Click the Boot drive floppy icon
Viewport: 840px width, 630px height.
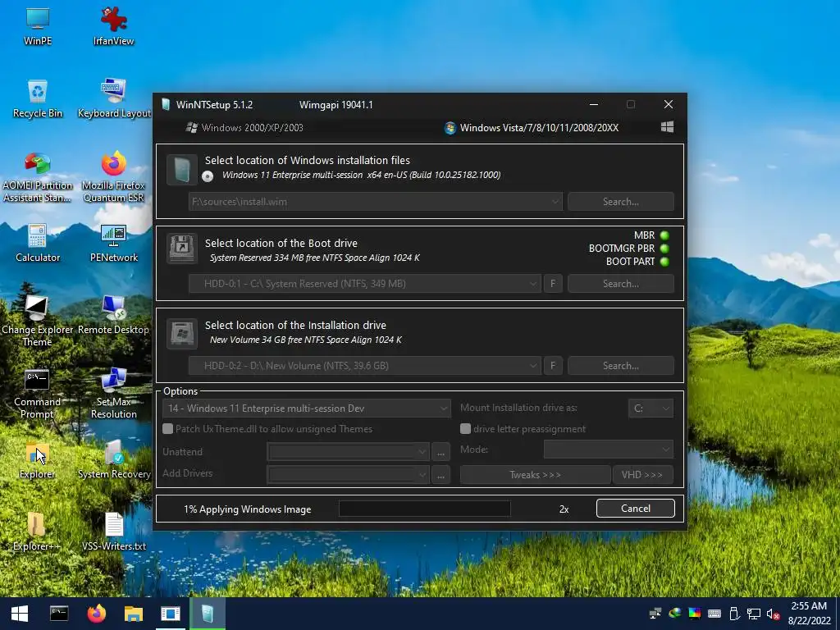[181, 249]
